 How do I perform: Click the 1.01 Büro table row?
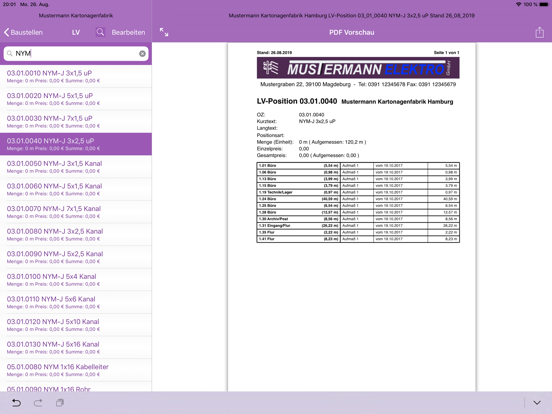pos(358,165)
